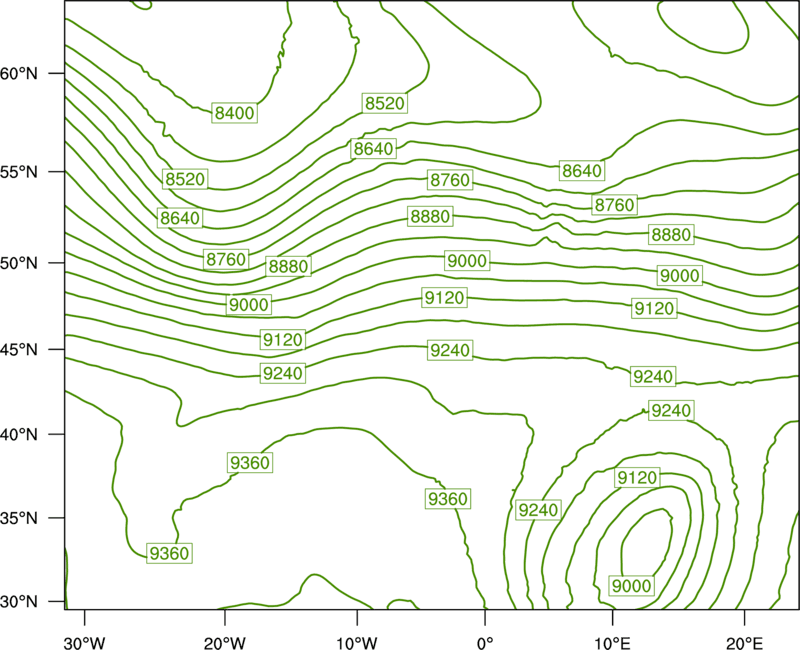Screen dimensions: 800x650
Task: Click the westernmost 8520 contour label
Action: pos(185,179)
